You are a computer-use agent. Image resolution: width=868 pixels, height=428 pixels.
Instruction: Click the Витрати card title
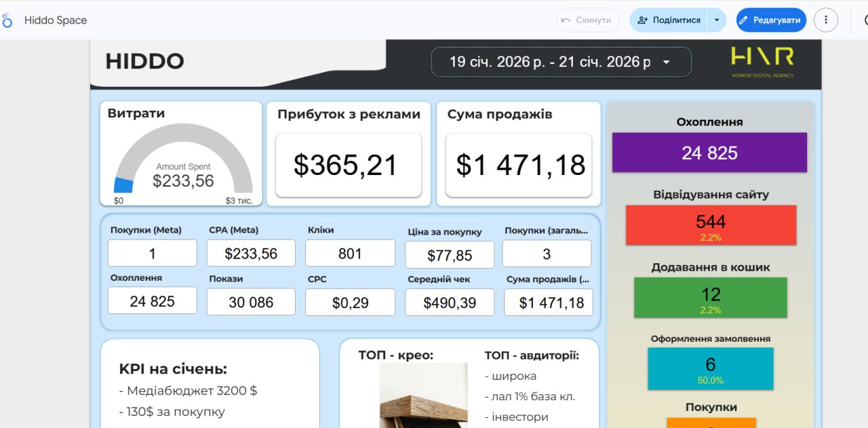pyautogui.click(x=136, y=113)
